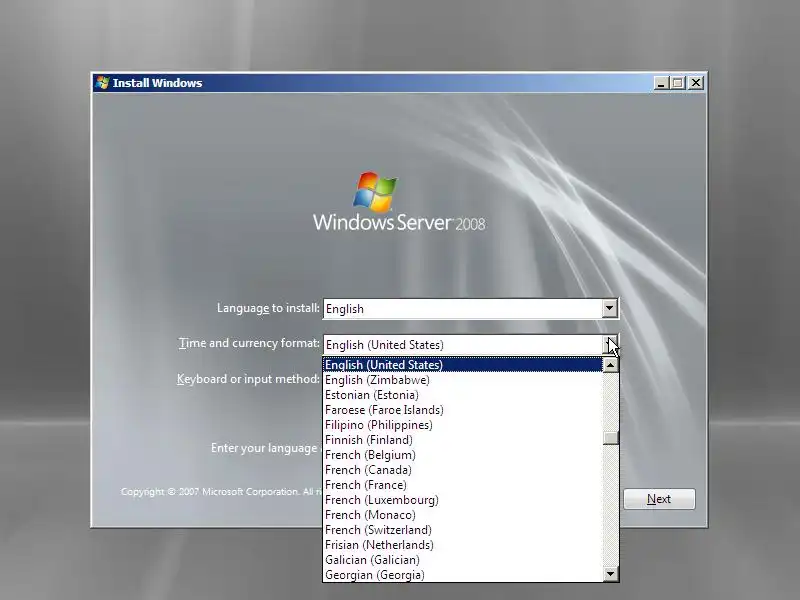The image size is (800, 600).
Task: Pick Galician (Galician) option
Action: (x=463, y=560)
